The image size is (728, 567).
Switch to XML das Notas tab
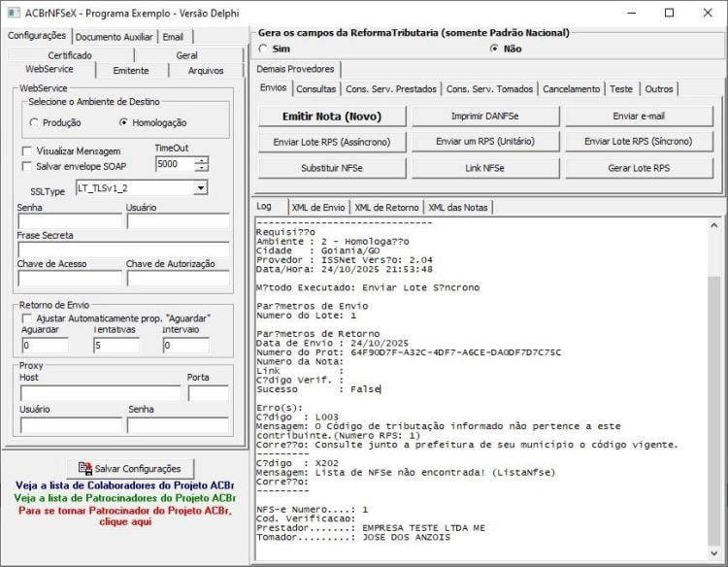(458, 208)
